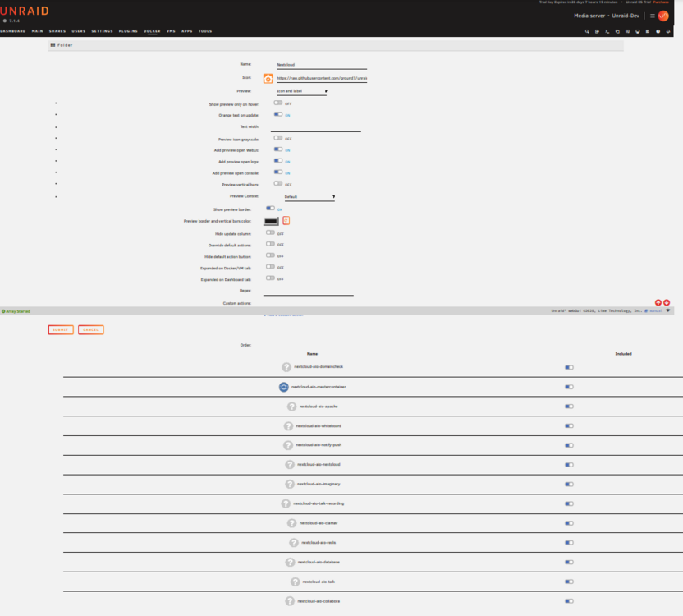Click question icon of nextcloud-aio-collabora
Image resolution: width=683 pixels, height=616 pixels.
290,601
